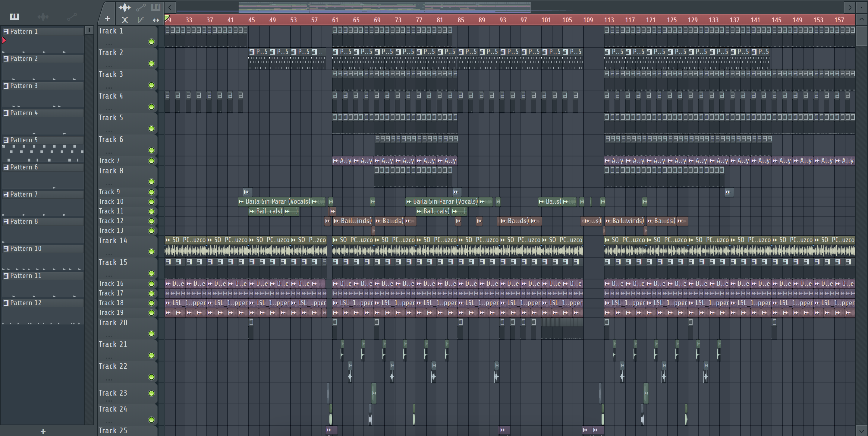Viewport: 868px width, 436px height.
Task: Click the audio clip on Track 9 near bar 44
Action: coord(247,192)
